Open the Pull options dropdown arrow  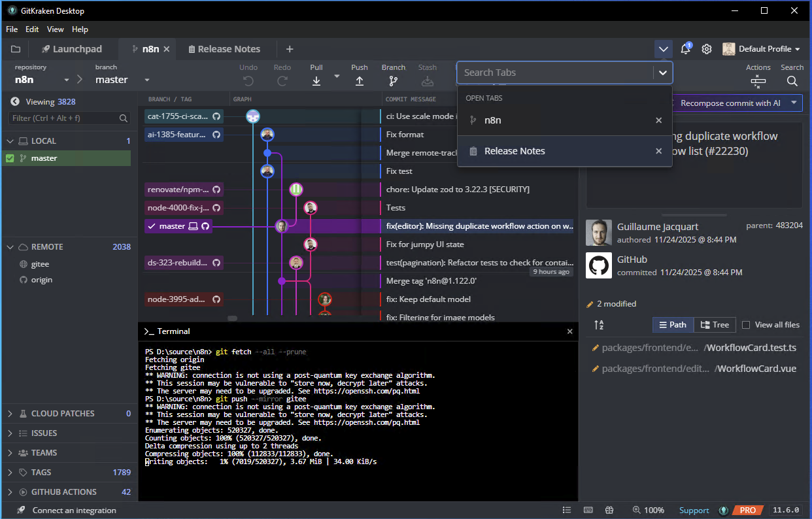pos(337,76)
